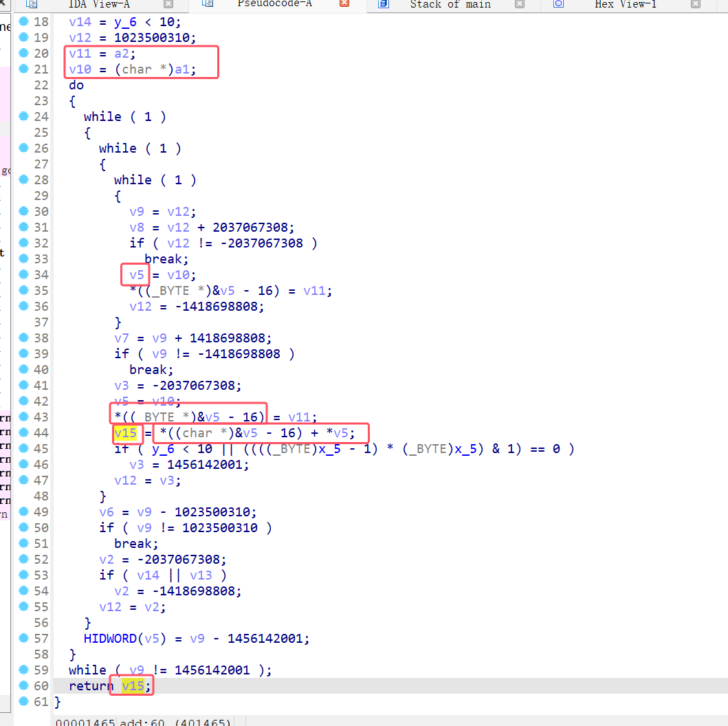Click y_6 variable on line 18
Viewport: 728px width, 726px height.
point(124,22)
